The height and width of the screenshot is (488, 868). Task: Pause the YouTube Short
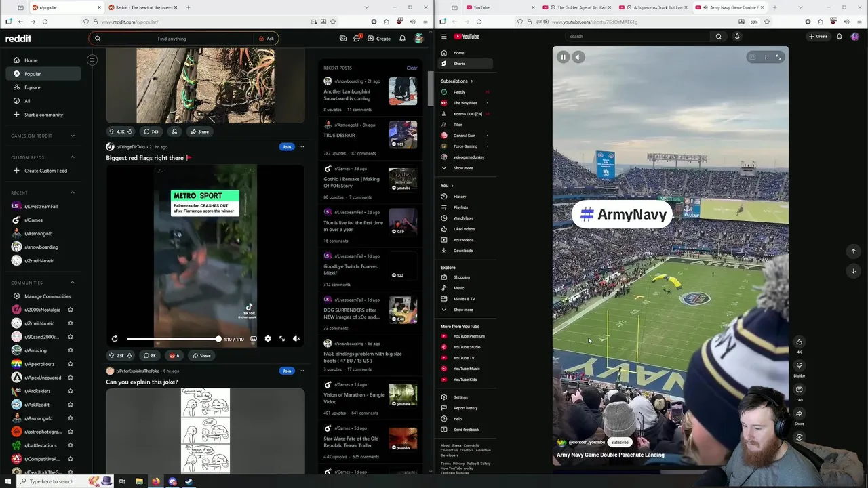tap(563, 57)
